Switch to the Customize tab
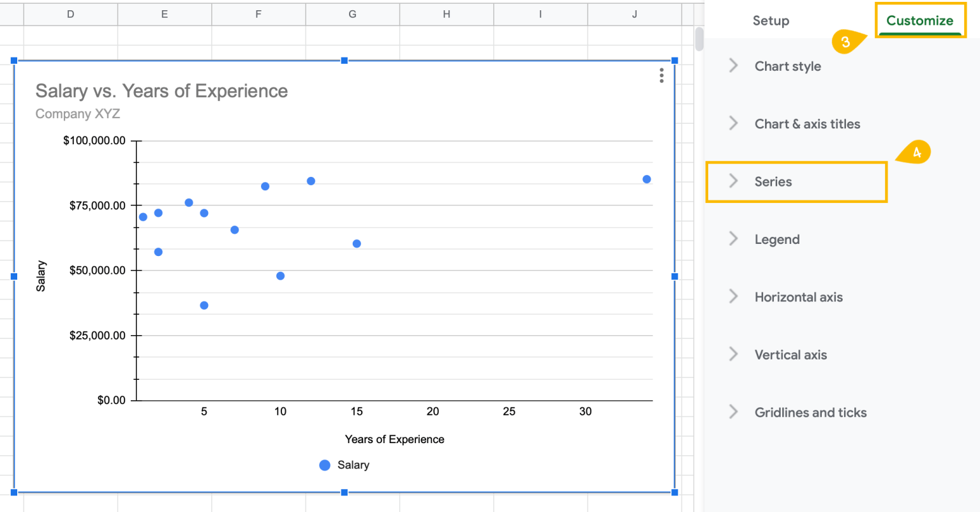 click(x=919, y=20)
